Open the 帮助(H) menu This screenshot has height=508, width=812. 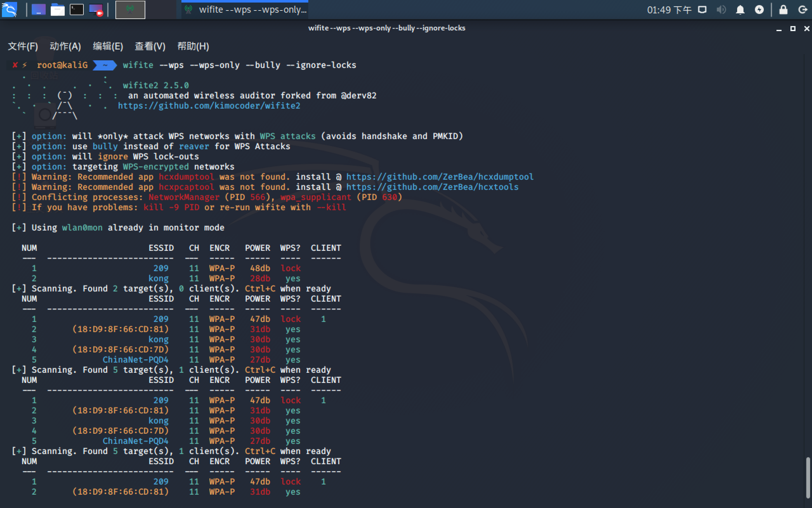(x=193, y=46)
